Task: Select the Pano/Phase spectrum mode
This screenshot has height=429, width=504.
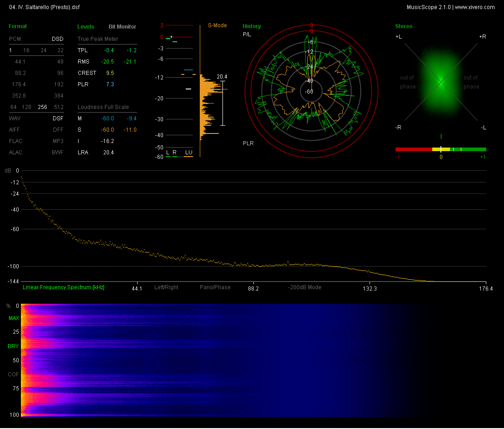Action: [x=215, y=287]
